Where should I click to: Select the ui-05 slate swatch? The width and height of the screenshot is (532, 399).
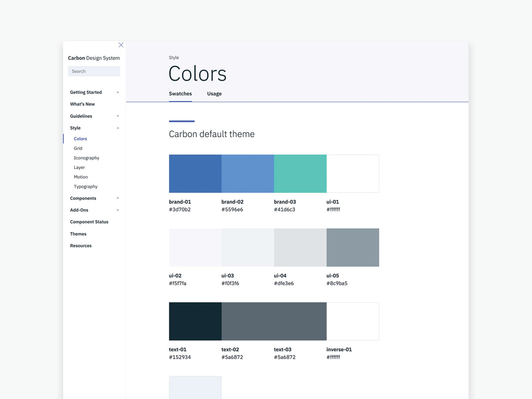point(353,248)
